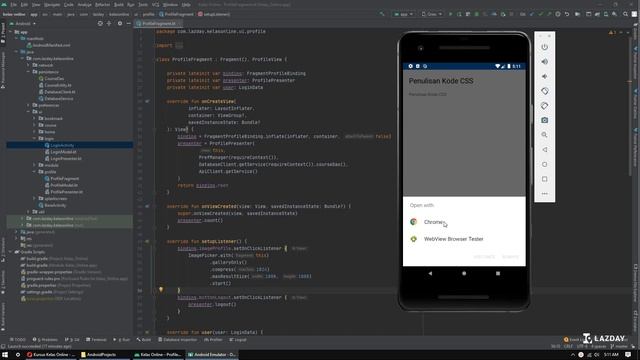Click the emulator Zoom icon

pos(544,135)
